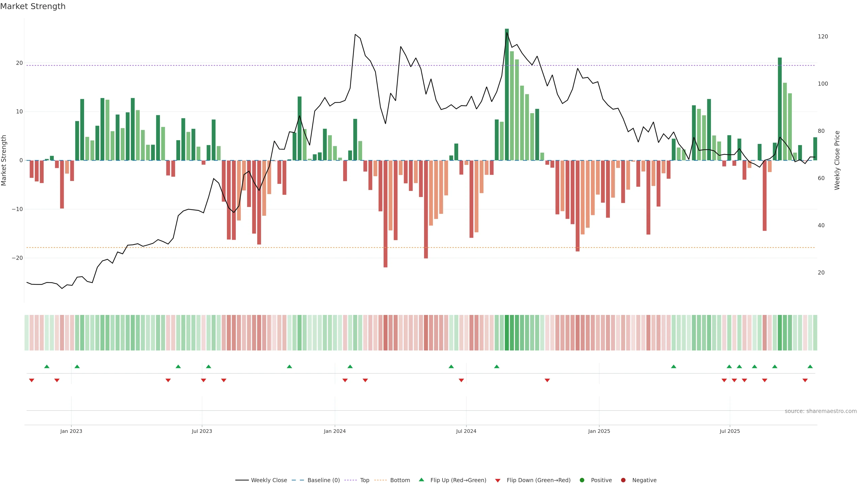
Task: Click the red Negative circle in legend
Action: [x=623, y=480]
